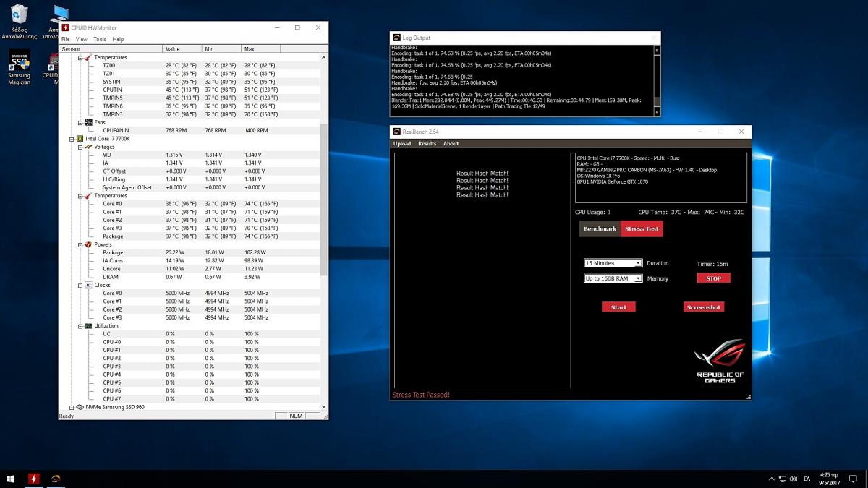Collapse the Intel Core i7 7700K node
Image resolution: width=868 pixels, height=488 pixels.
pyautogui.click(x=72, y=138)
